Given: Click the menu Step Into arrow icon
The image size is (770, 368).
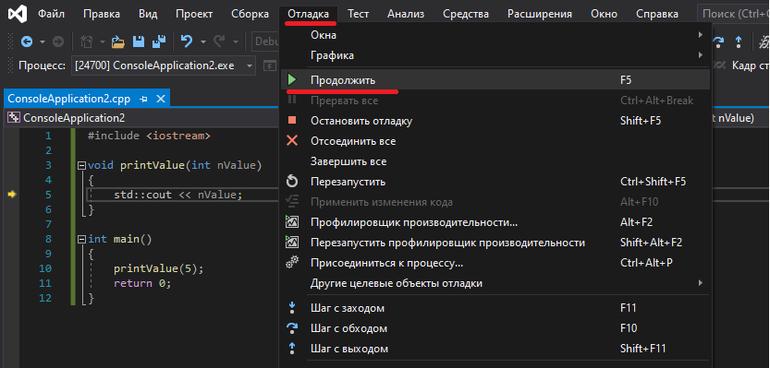Looking at the screenshot, I should (292, 308).
